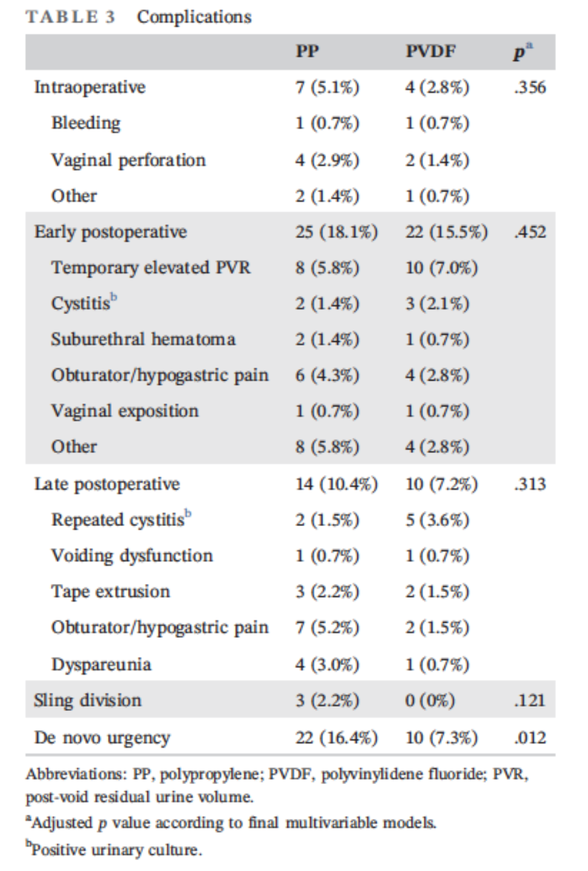
Task: Click the Late postoperative row label
Action: pyautogui.click(x=107, y=484)
